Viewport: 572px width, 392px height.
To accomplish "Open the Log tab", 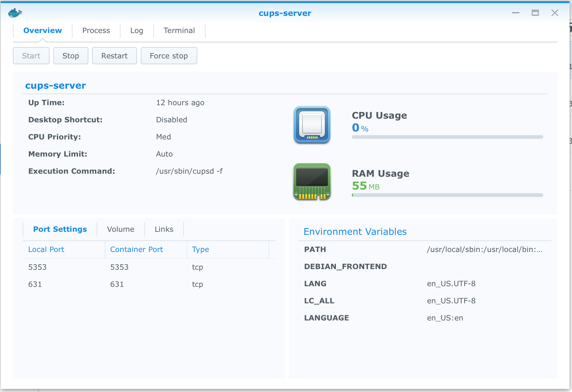I will click(x=137, y=31).
